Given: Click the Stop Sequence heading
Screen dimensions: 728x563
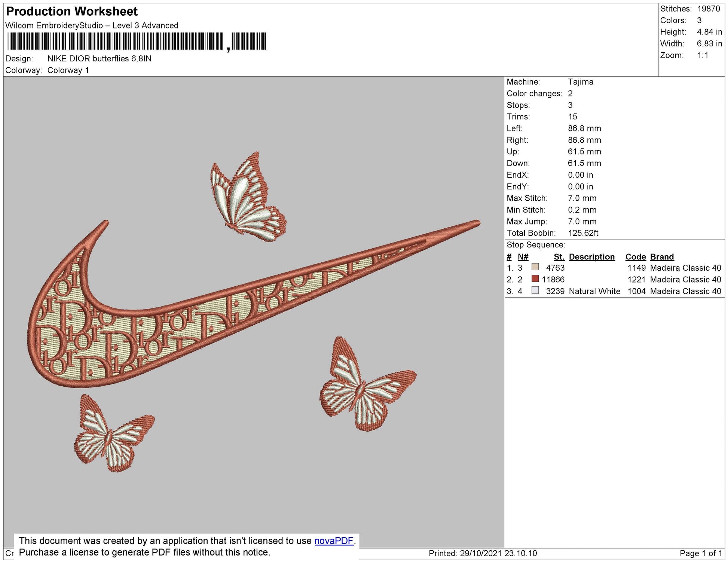Looking at the screenshot, I should 535,245.
